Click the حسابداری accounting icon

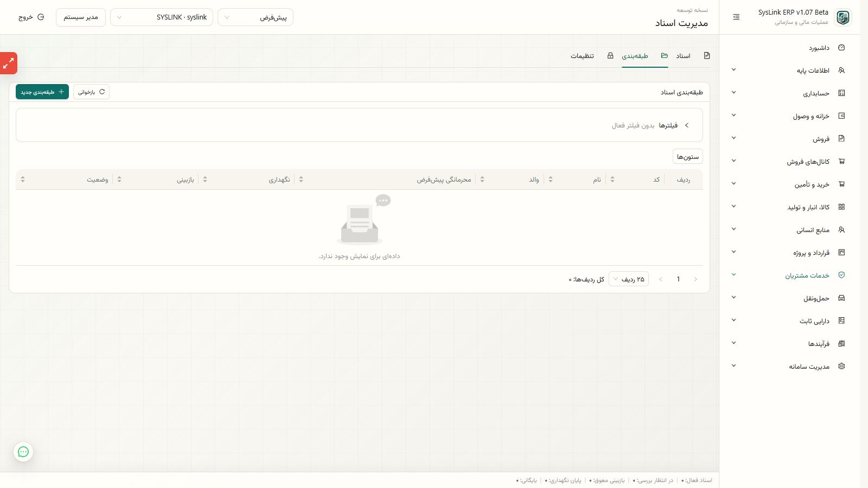841,93
